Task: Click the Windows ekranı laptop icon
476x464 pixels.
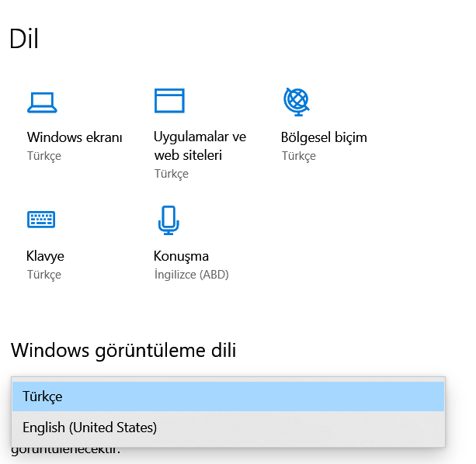Action: pos(42,102)
